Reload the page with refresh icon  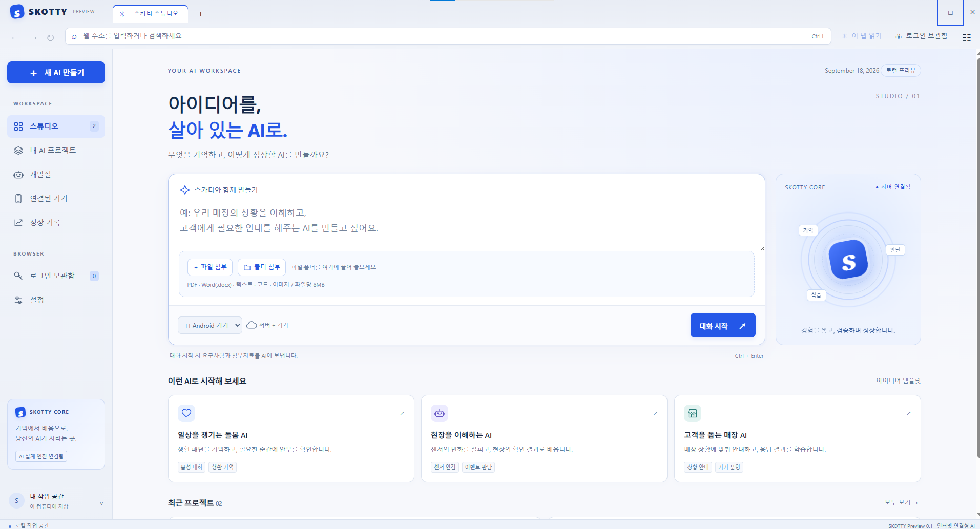pos(50,38)
